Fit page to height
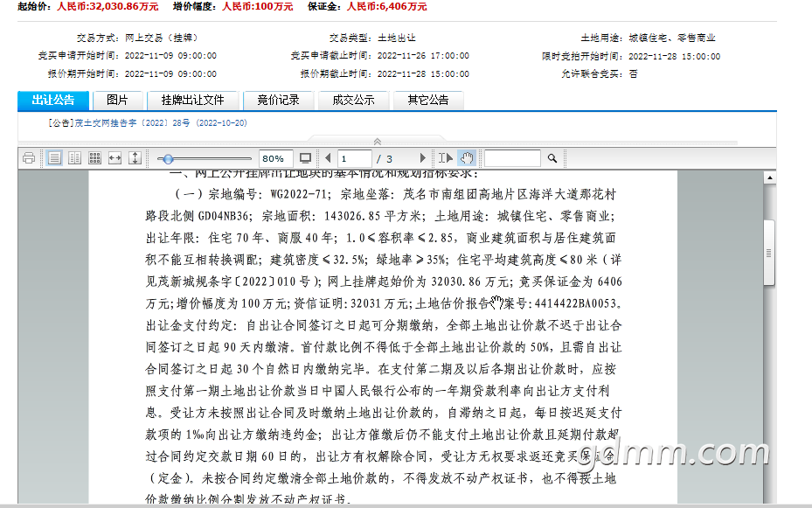Screen dimensions: 812x508 (135, 158)
